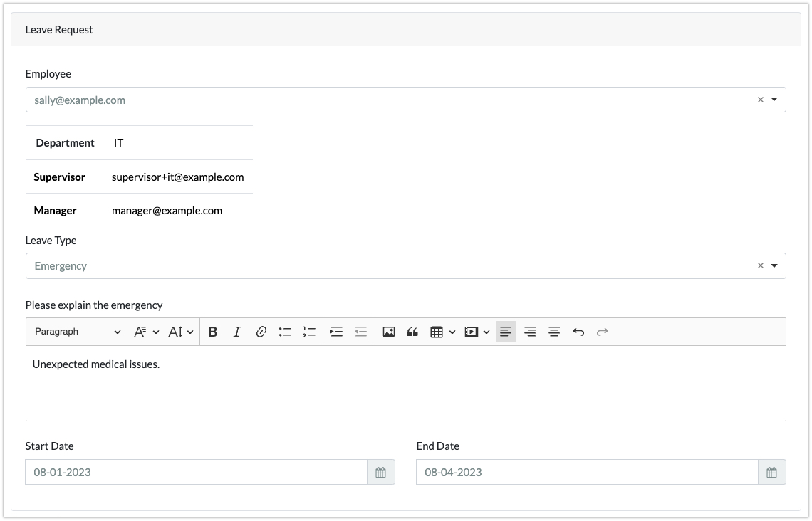The height and width of the screenshot is (521, 812).
Task: Open the Start Date calendar picker
Action: coord(380,473)
